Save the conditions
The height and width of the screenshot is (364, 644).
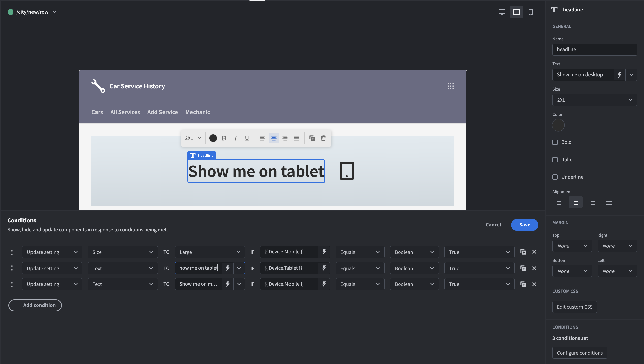525,225
